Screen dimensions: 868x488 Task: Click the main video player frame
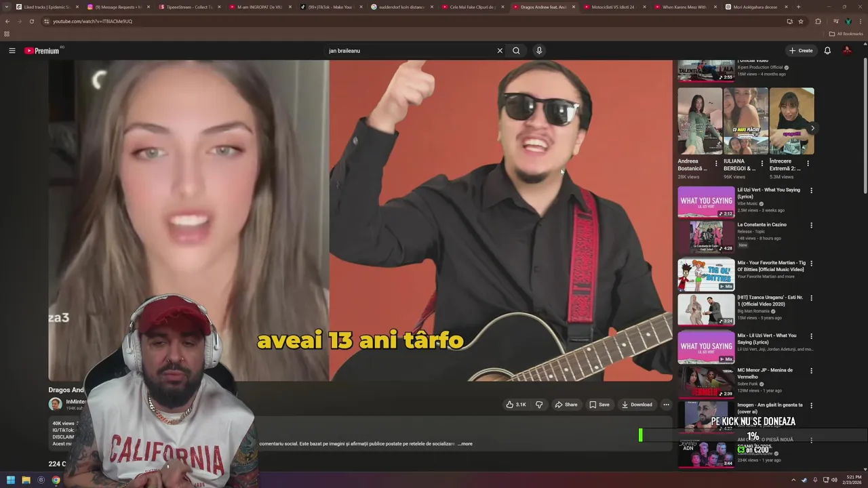click(x=360, y=220)
